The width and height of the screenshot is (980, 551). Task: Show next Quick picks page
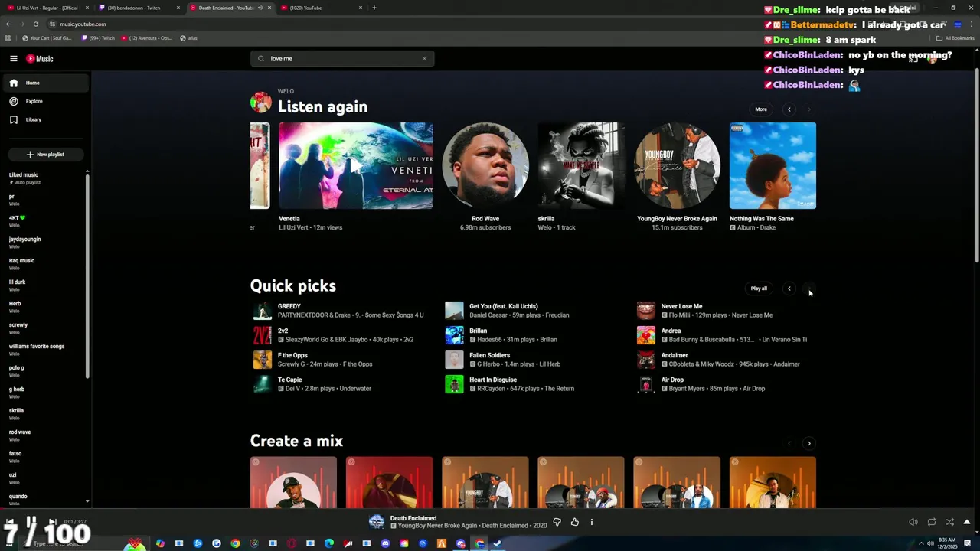809,289
